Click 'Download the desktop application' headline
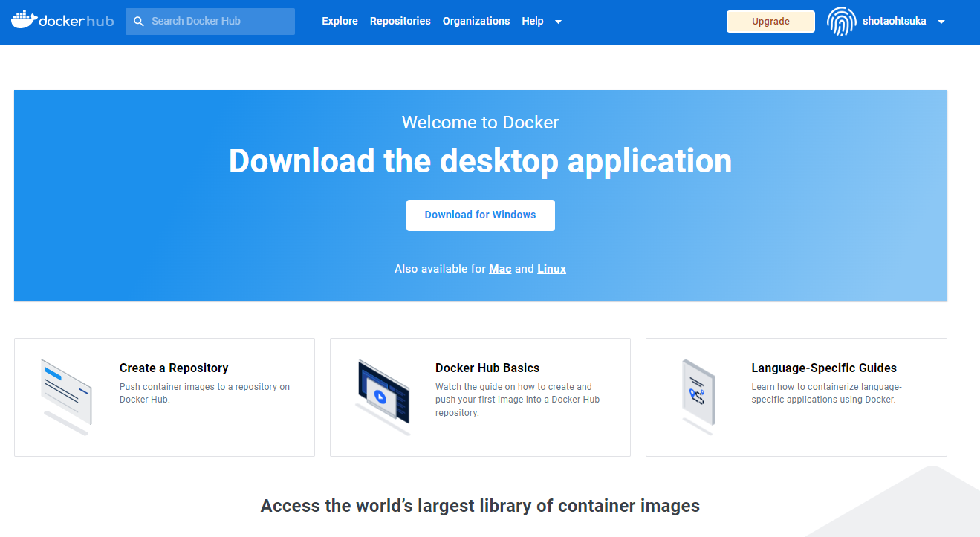This screenshot has width=980, height=537. point(480,161)
